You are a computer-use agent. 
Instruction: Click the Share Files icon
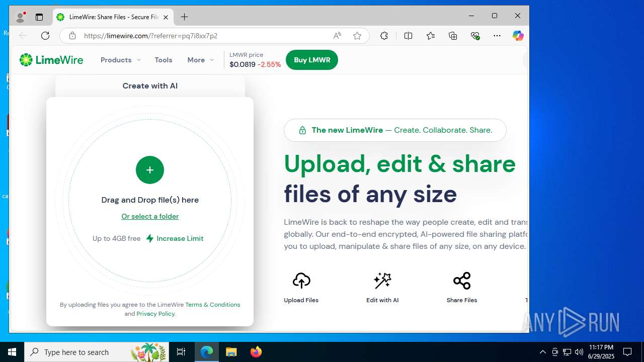coord(462,281)
